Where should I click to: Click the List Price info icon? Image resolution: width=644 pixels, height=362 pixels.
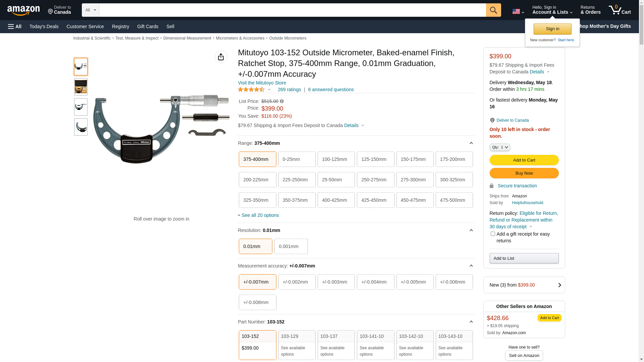tap(282, 101)
